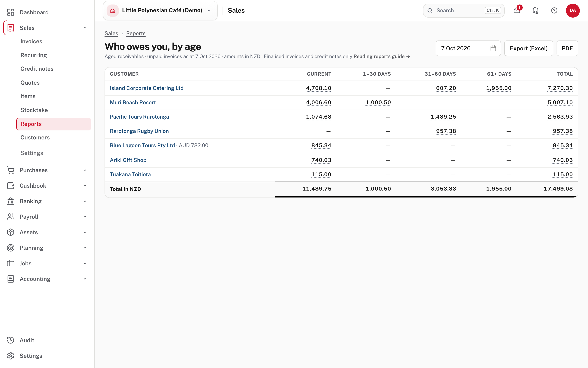This screenshot has width=588, height=368.
Task: Click the Banking building icon
Action: 10,201
